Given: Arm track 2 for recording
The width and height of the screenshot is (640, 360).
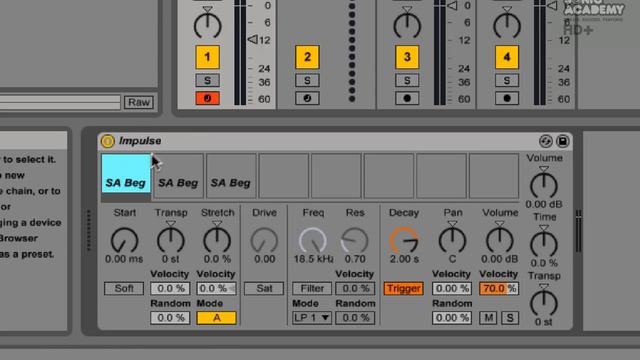Looking at the screenshot, I should click(307, 98).
